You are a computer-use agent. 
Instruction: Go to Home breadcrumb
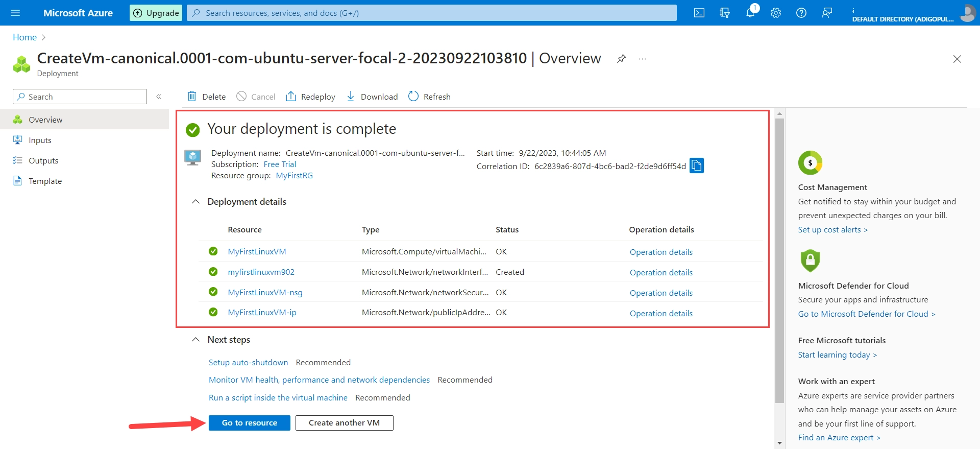tap(24, 37)
